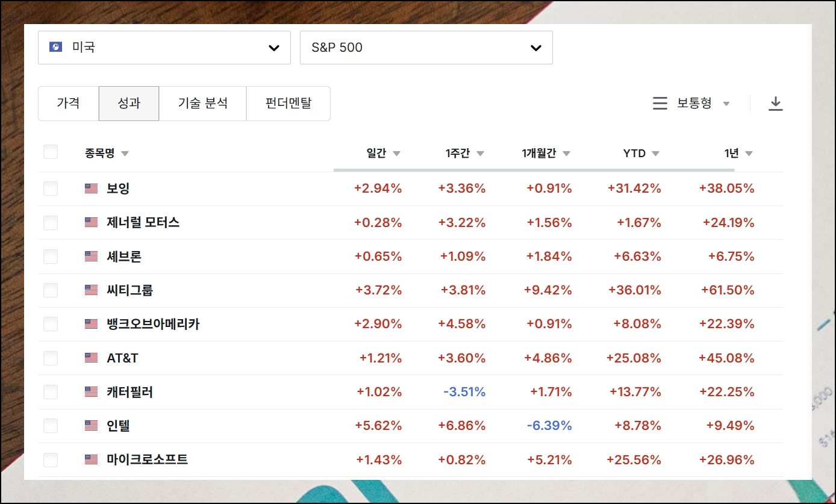Click the US flag icon beside 마이크로소프트
The image size is (836, 504).
click(x=91, y=459)
